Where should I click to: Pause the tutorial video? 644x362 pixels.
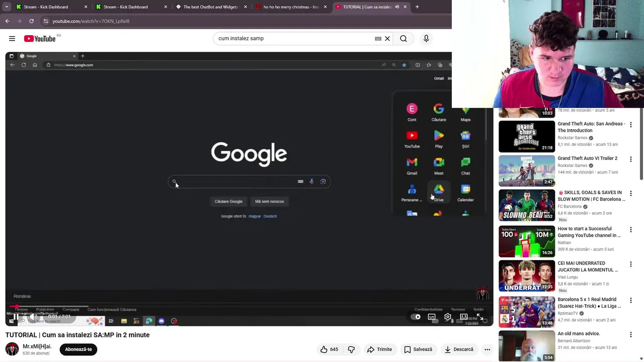16,317
